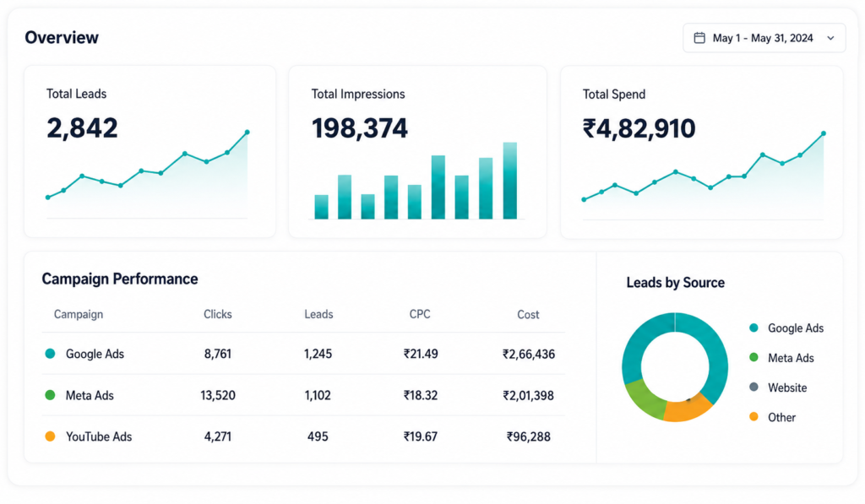865x504 pixels.
Task: Click the last data point on Total Leads chart
Action: pyautogui.click(x=248, y=133)
